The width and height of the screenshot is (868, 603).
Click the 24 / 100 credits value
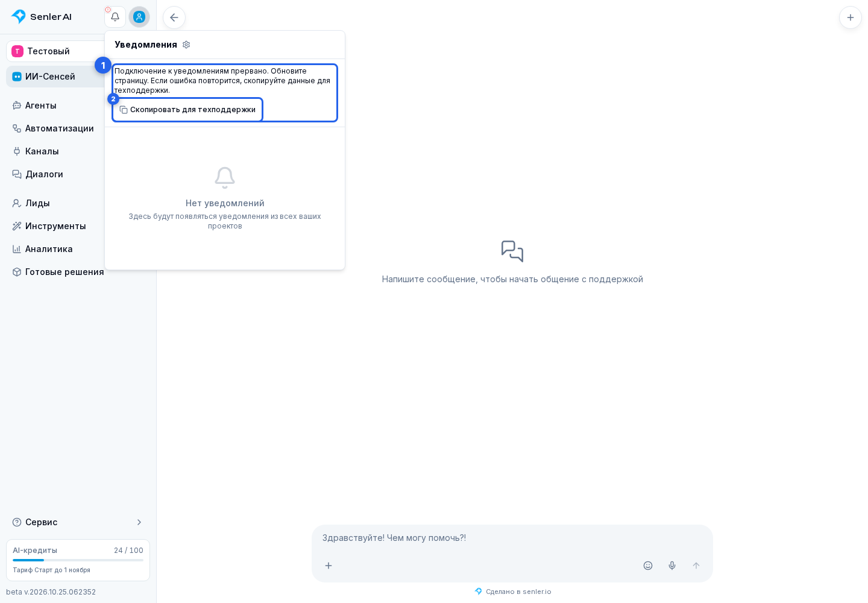[x=128, y=551]
